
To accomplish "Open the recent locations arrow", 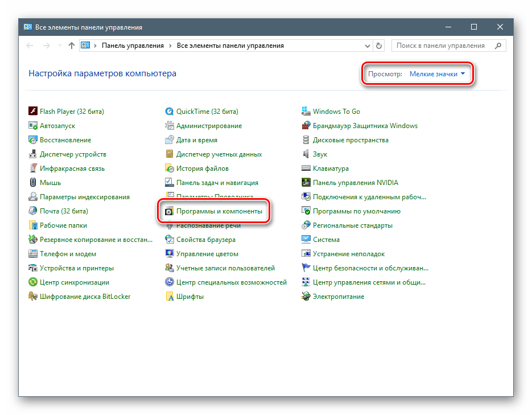I will [x=60, y=46].
